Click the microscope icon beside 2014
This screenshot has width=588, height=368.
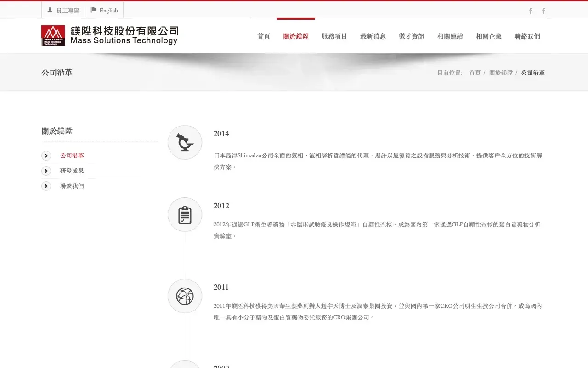click(185, 143)
